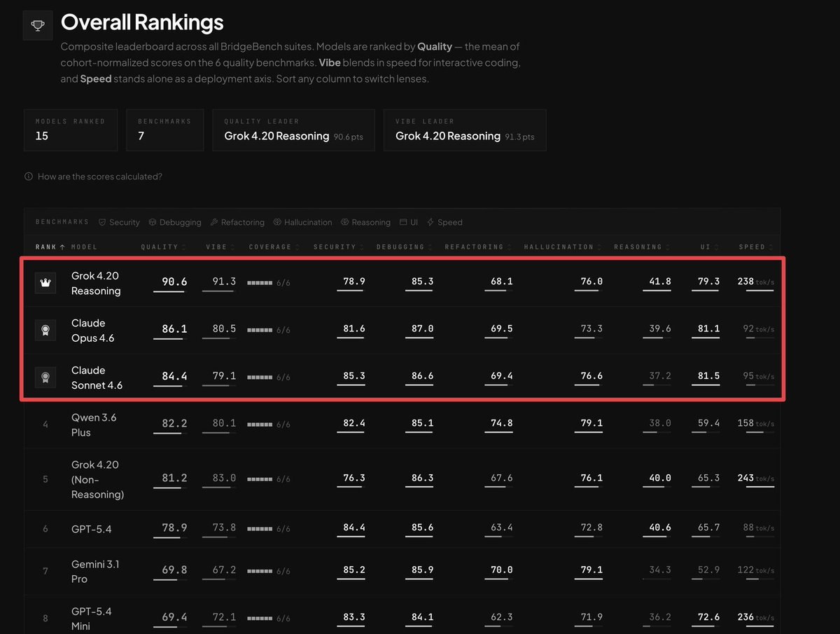Sort table by UI column header
840x634 pixels.
tap(709, 247)
